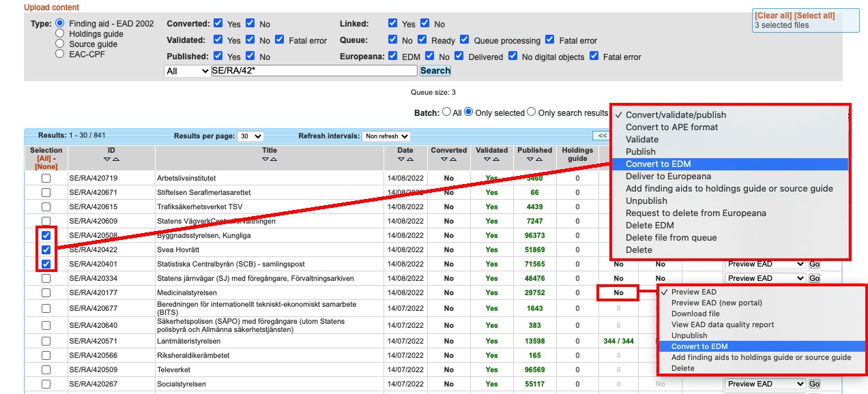Tick the checkbox for Arbetslivsinstitutet row
The width and height of the screenshot is (868, 394).
click(46, 178)
